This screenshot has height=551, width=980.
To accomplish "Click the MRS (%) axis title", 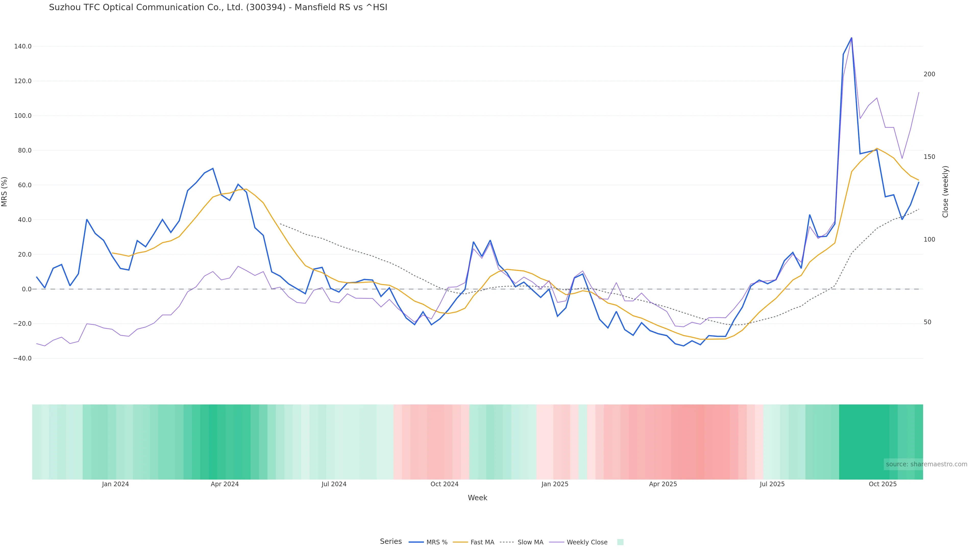I will [5, 192].
